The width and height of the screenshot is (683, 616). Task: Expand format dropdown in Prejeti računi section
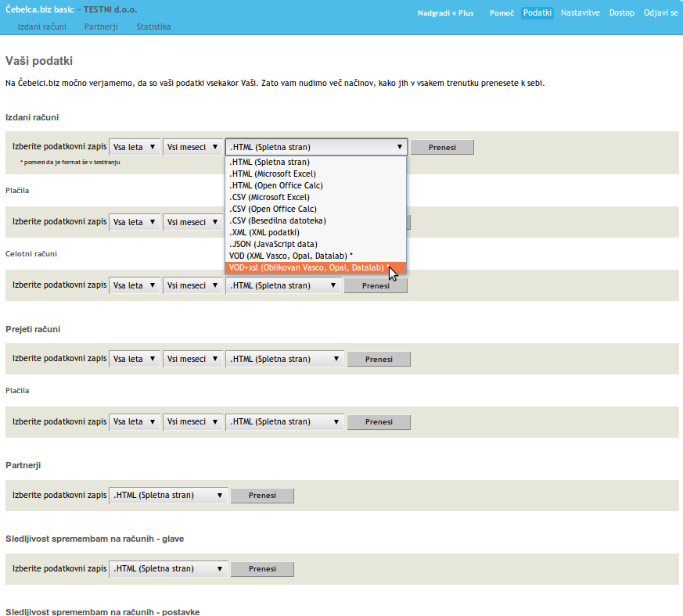point(285,359)
